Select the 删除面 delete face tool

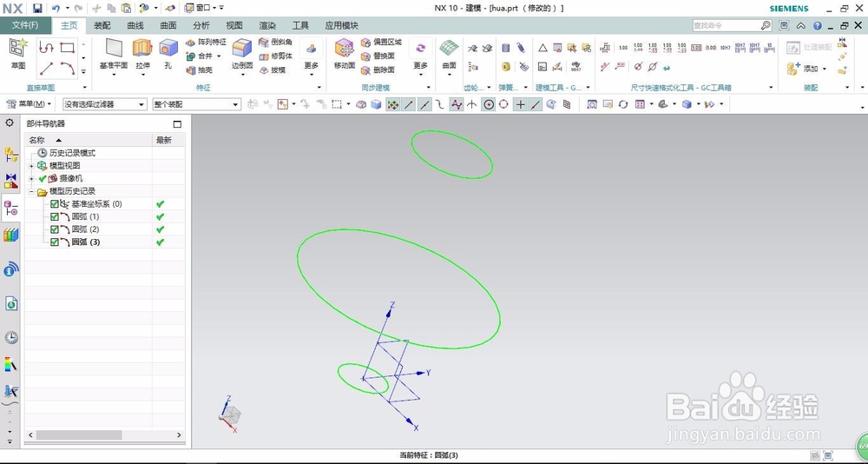click(x=378, y=70)
